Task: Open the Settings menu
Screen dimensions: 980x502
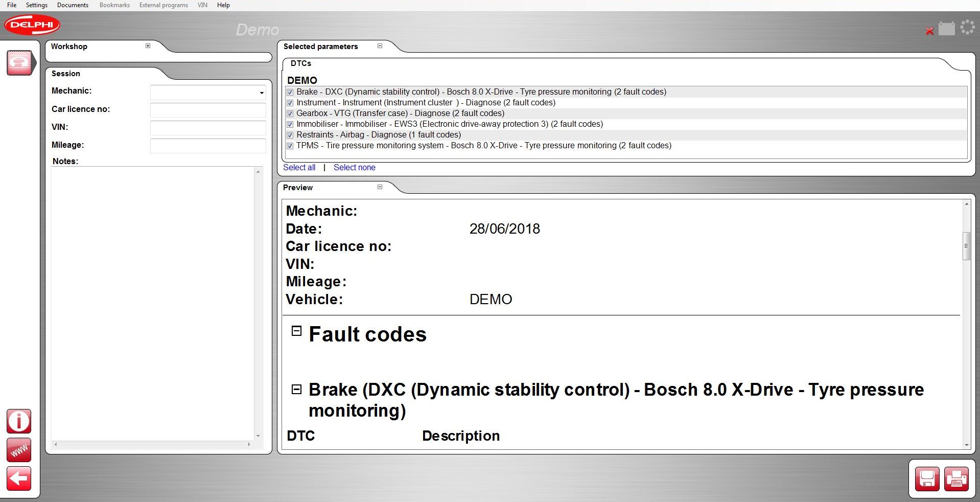Action: tap(36, 5)
